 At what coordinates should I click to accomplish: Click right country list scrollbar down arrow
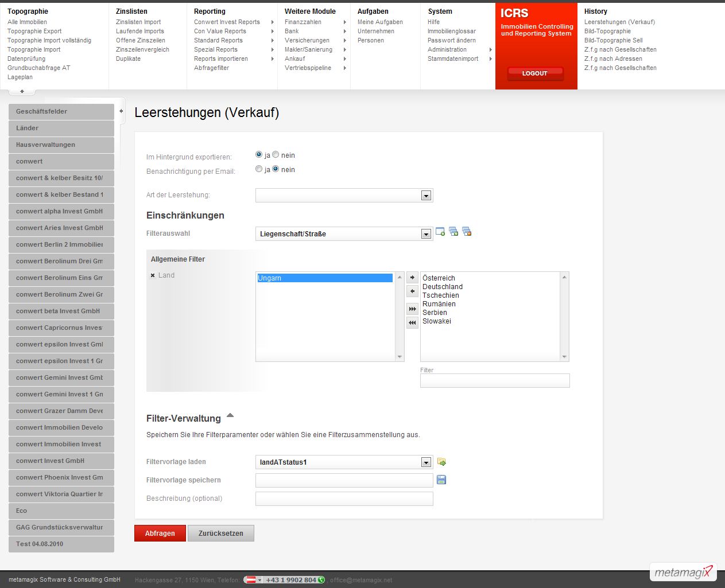[x=564, y=357]
